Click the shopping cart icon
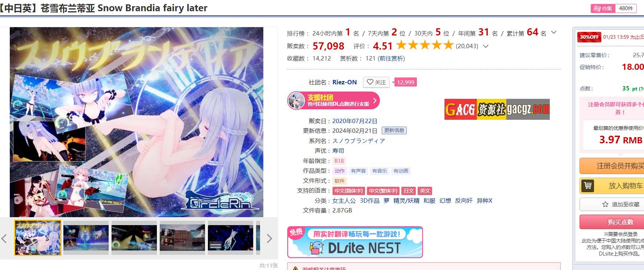644x270 pixels. point(587,186)
